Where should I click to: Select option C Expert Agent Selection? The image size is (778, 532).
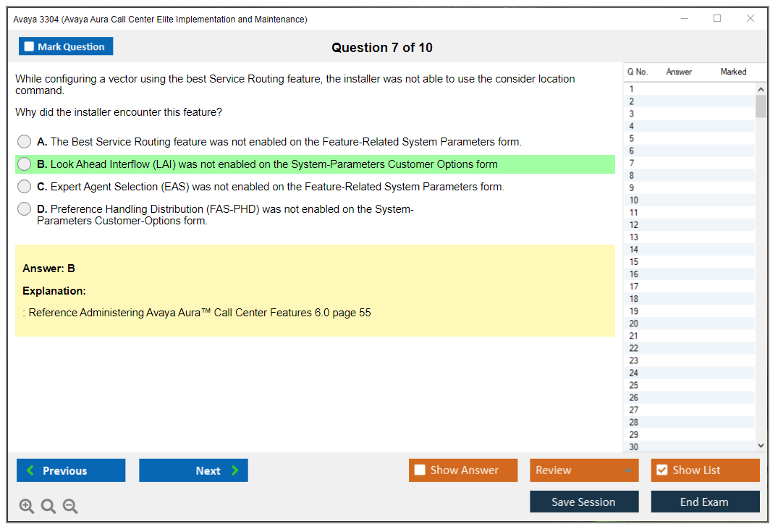tap(25, 187)
